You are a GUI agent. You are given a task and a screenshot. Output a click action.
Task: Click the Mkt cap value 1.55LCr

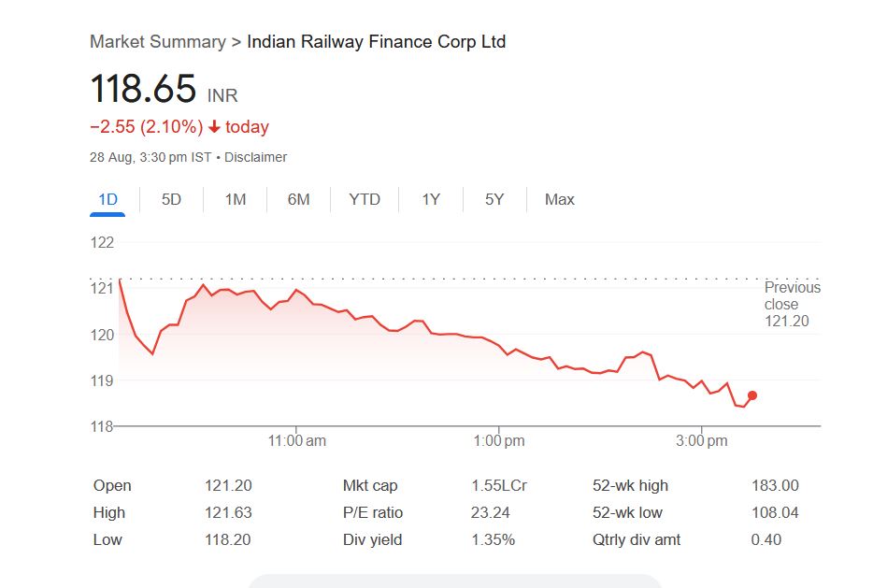point(498,485)
